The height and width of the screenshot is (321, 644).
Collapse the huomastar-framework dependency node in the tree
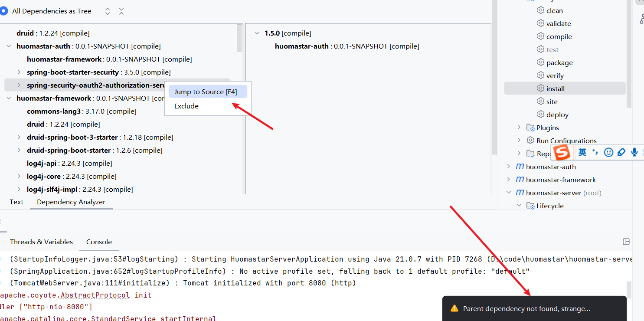coord(9,98)
